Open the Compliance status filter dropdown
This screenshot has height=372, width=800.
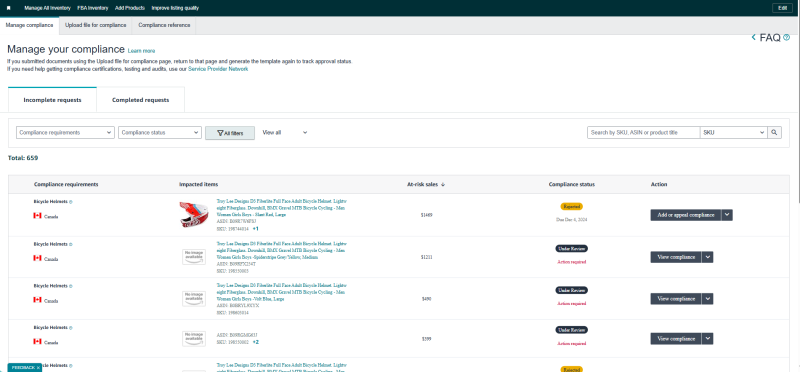tap(160, 132)
